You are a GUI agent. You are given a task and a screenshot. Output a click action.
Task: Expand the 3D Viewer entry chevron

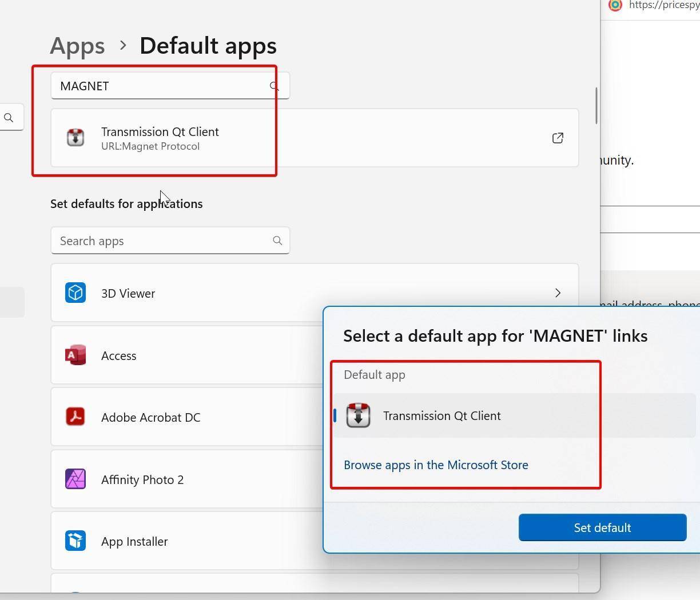coord(557,293)
